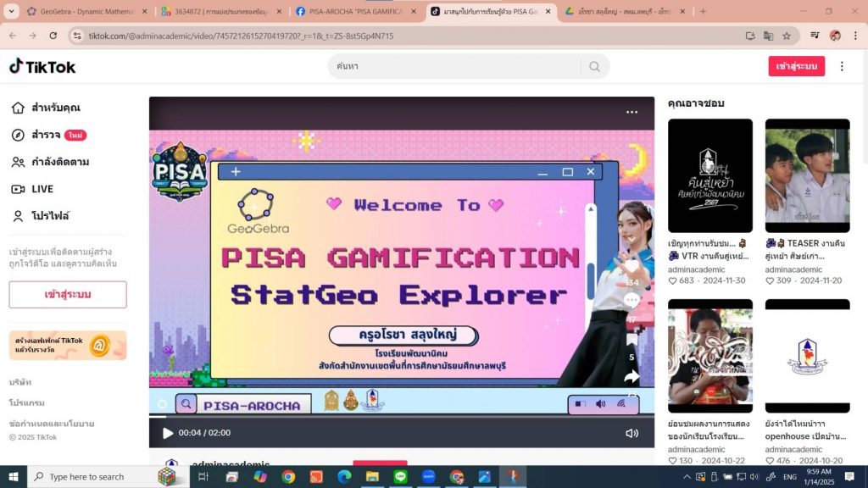Seek on the video progress bar
The width and height of the screenshot is (868, 488).
(401, 417)
